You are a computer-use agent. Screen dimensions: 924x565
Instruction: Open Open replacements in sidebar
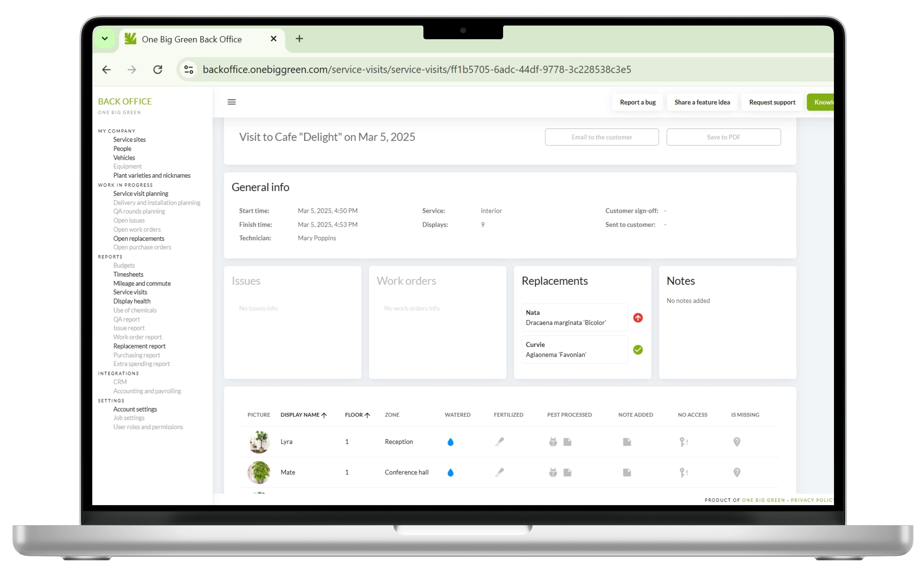click(139, 239)
